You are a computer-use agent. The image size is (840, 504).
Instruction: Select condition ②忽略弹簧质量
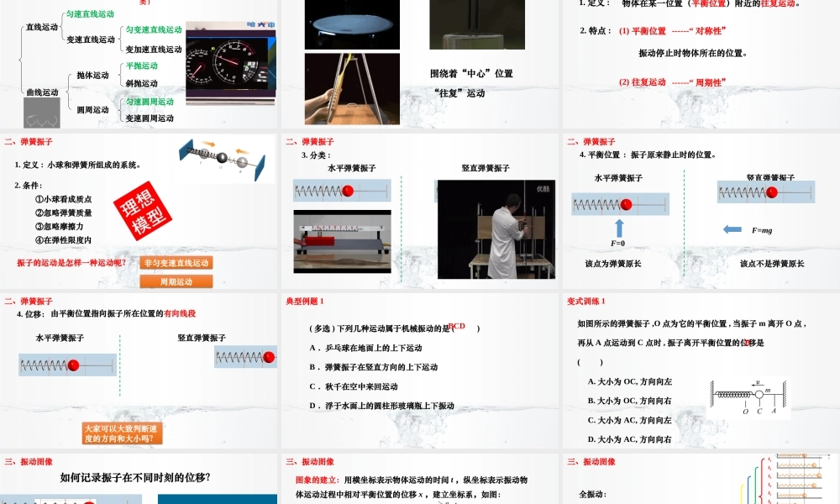click(63, 213)
